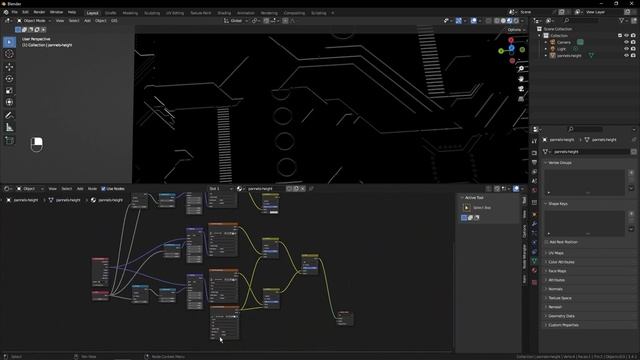
Task: Click the Blender logo menu icon
Action: click(6, 12)
